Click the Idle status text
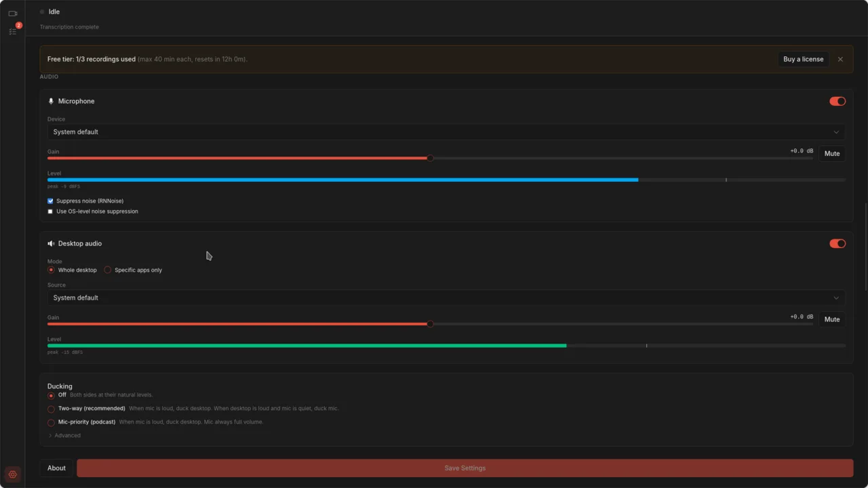This screenshot has width=868, height=488. point(54,12)
